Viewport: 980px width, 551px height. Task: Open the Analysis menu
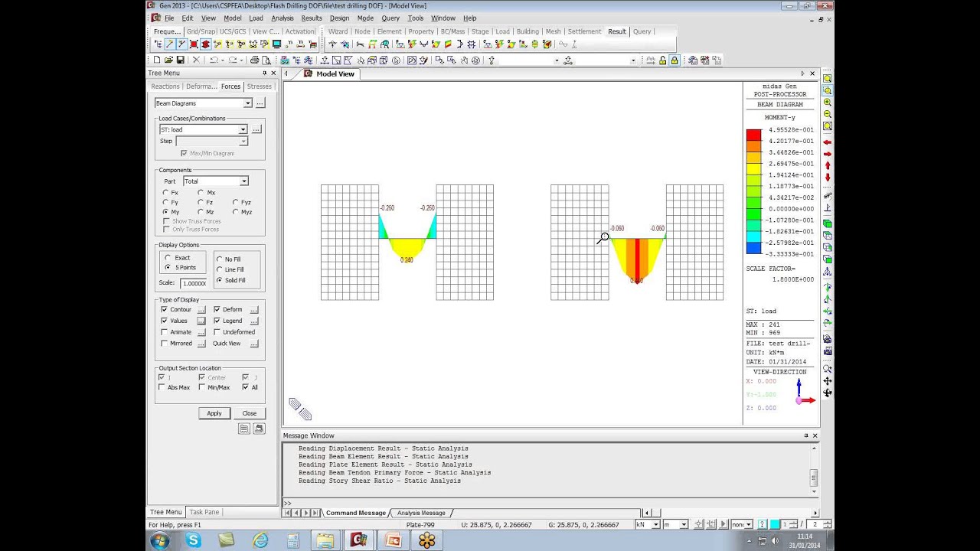click(x=282, y=18)
